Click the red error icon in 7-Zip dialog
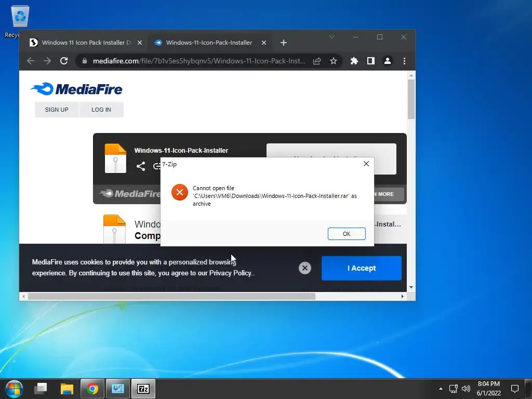This screenshot has height=399, width=532. click(x=179, y=192)
